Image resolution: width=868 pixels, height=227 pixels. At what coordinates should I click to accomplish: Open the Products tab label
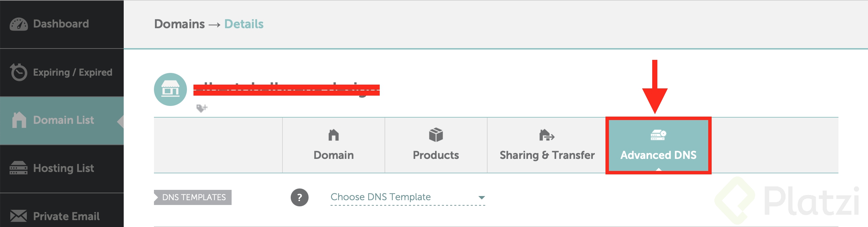coord(436,155)
